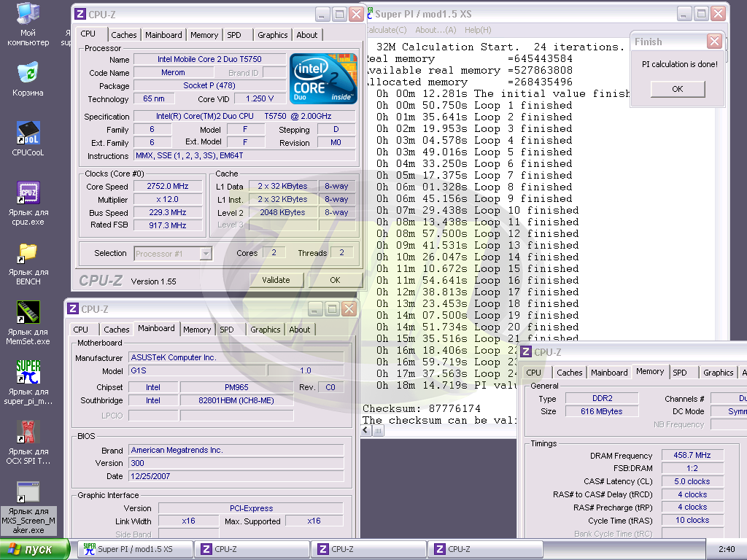
Task: Activate the second CPU-Z taskbar button
Action: (368, 549)
